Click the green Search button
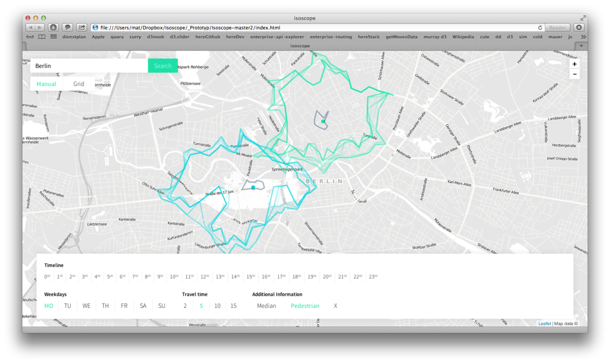610x364 pixels. [163, 66]
